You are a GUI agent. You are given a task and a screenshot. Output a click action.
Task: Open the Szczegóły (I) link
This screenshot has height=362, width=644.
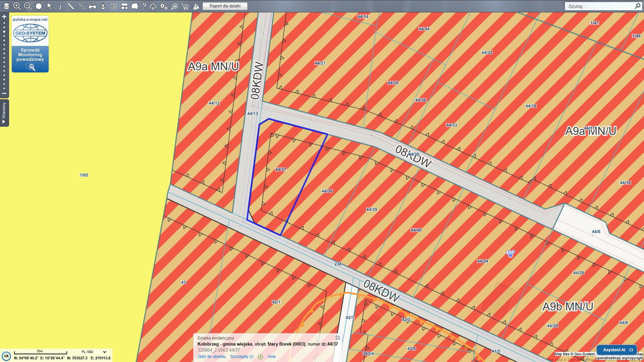[x=242, y=357]
